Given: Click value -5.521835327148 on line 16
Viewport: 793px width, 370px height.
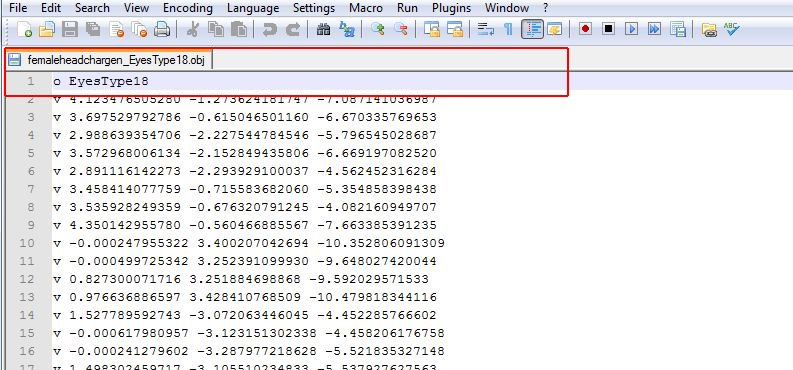Looking at the screenshot, I should [x=385, y=351].
